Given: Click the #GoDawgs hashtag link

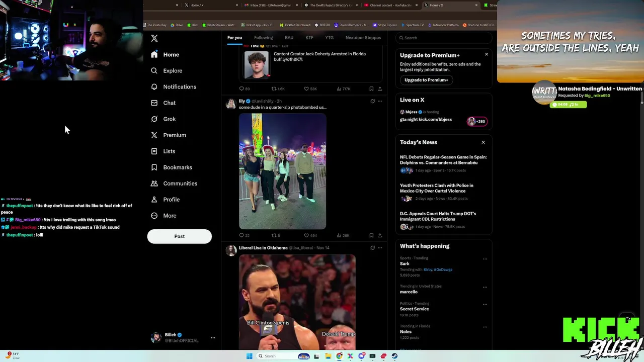Looking at the screenshot, I should pos(443,269).
